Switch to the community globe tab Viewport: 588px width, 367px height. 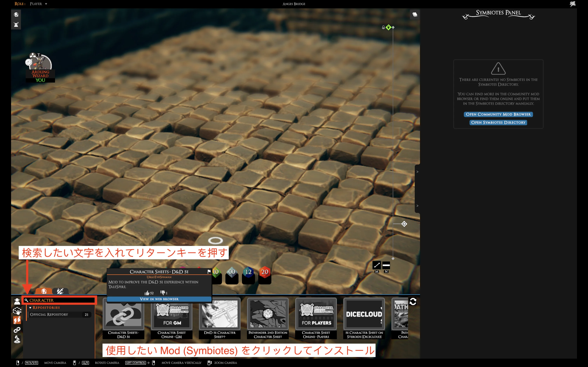pyautogui.click(x=44, y=291)
